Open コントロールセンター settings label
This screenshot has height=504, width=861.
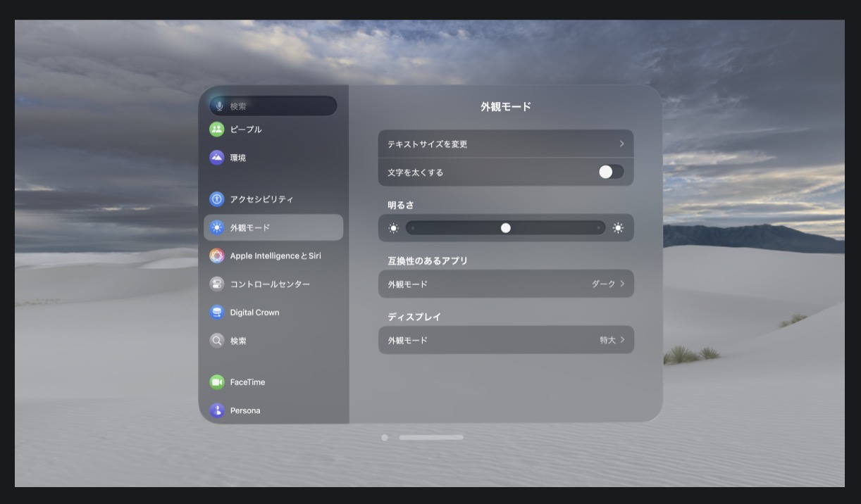click(270, 284)
